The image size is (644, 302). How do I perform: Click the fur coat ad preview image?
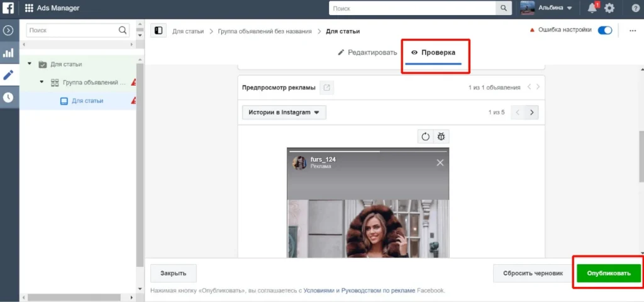click(367, 228)
